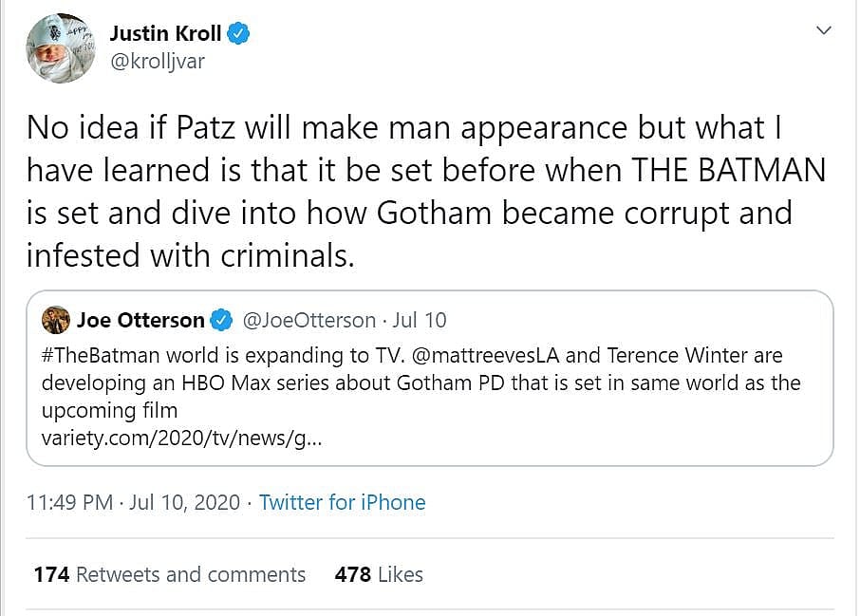Click Joe Otterson's verified badge
The height and width of the screenshot is (616, 860).
(x=221, y=321)
